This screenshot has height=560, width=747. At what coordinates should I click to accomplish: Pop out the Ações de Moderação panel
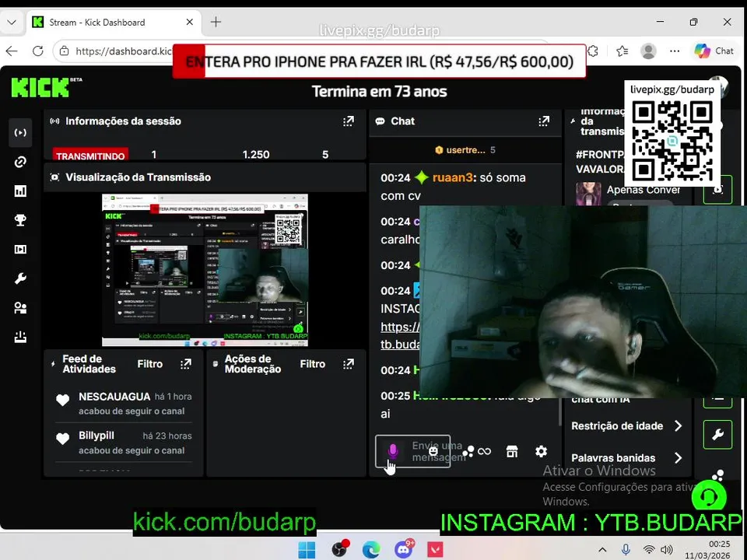(349, 364)
